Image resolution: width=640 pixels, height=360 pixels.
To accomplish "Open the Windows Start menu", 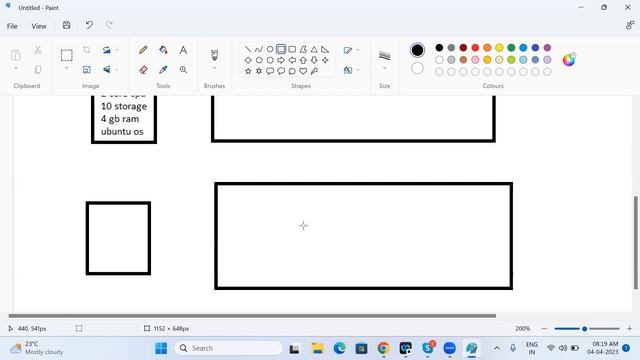I will coord(161,348).
